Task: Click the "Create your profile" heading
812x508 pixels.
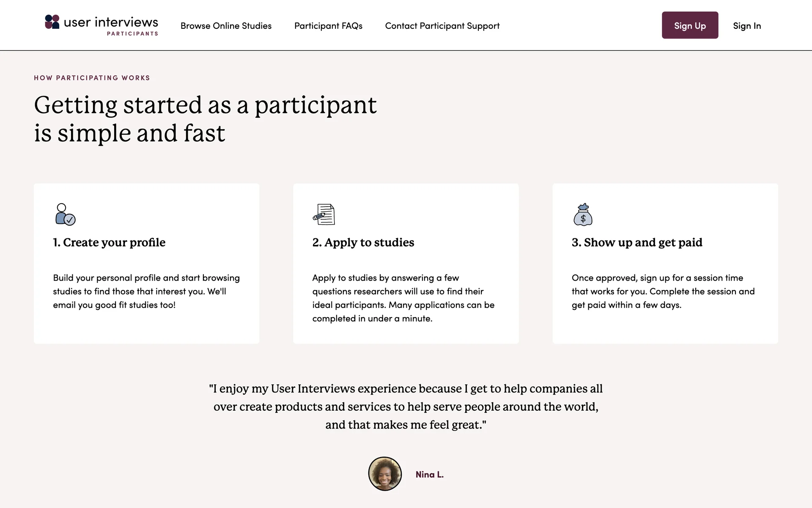Action: pyautogui.click(x=109, y=242)
